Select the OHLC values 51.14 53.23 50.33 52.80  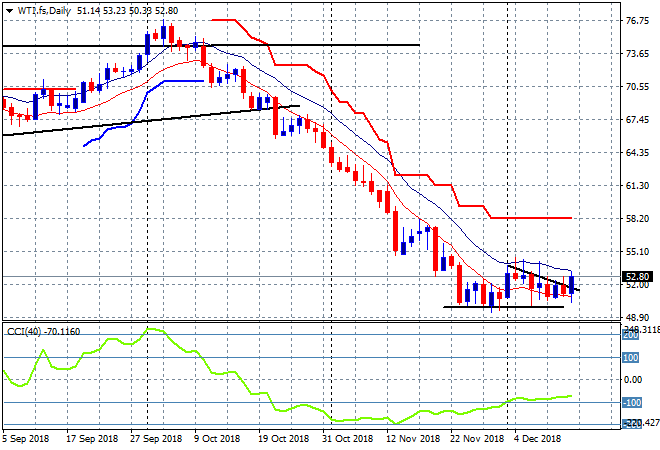click(x=128, y=11)
